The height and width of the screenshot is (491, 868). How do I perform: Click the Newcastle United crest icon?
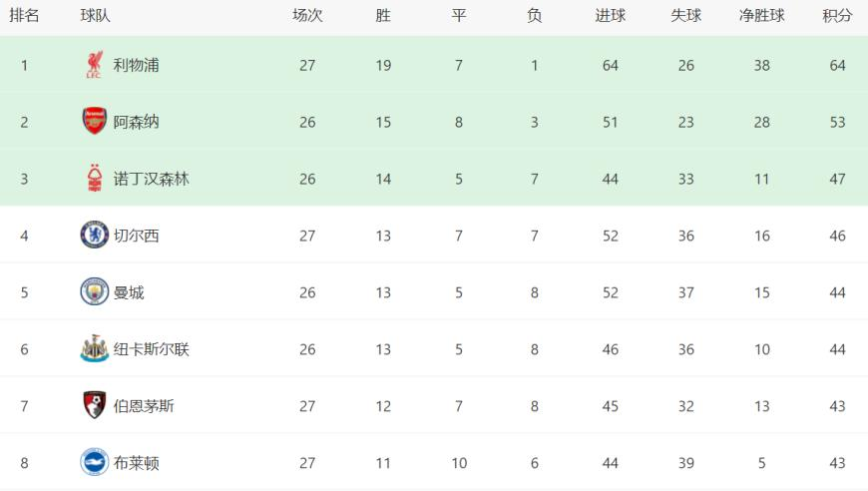click(94, 348)
